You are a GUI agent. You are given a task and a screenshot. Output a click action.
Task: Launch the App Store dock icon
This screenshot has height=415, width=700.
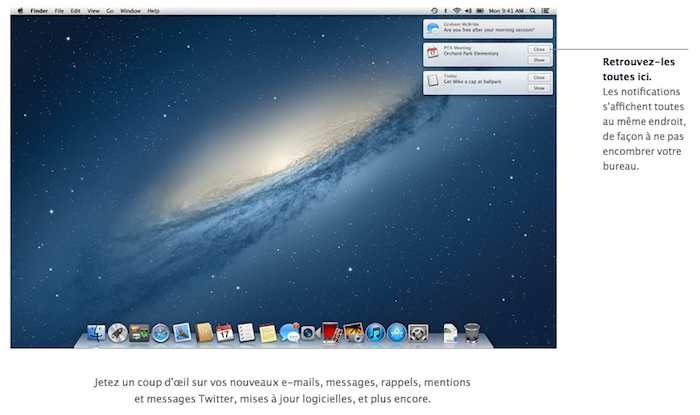[x=397, y=332]
